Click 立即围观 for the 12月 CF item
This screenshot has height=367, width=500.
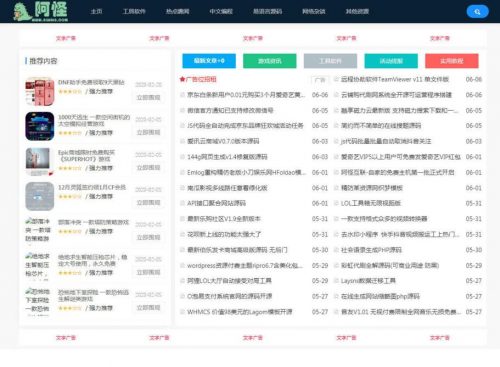pyautogui.click(x=148, y=203)
